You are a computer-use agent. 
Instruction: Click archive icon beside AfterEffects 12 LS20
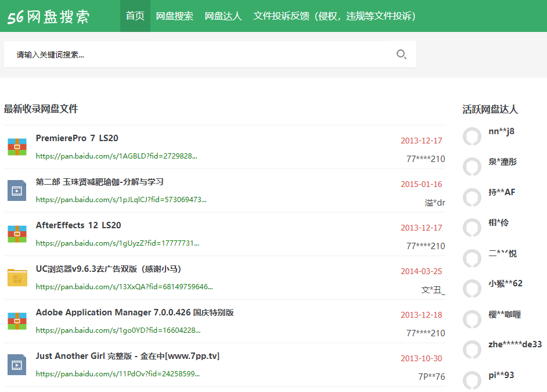point(17,234)
